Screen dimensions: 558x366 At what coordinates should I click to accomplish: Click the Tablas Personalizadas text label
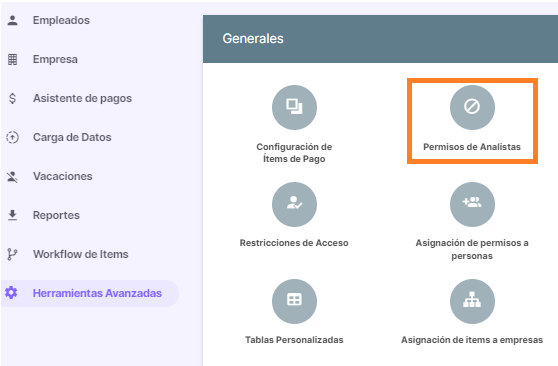[x=294, y=340]
